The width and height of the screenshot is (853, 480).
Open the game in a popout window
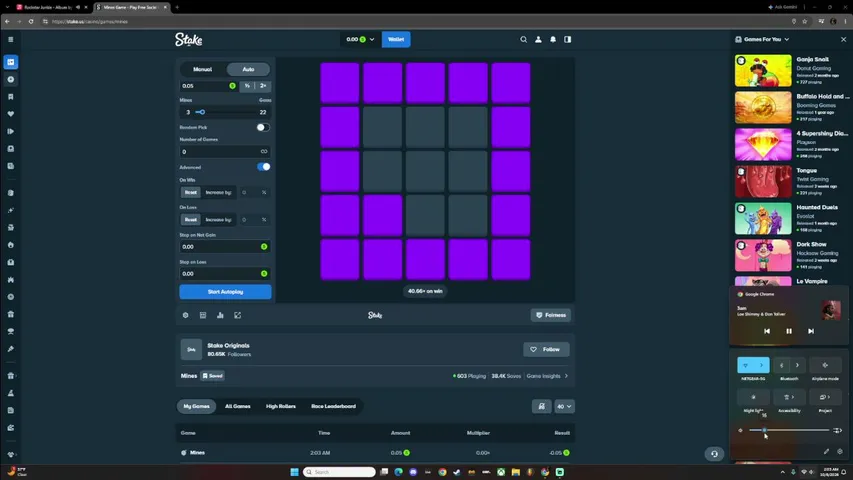[x=238, y=315]
